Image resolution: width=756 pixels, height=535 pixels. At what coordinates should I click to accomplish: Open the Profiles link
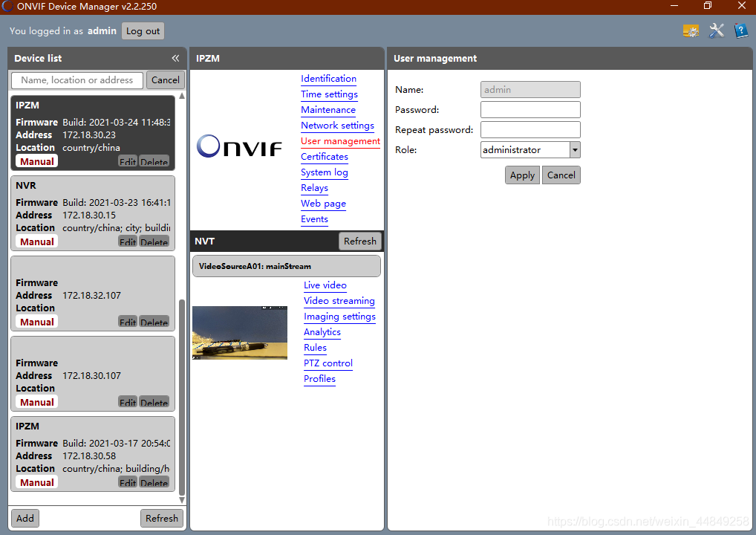pos(319,379)
